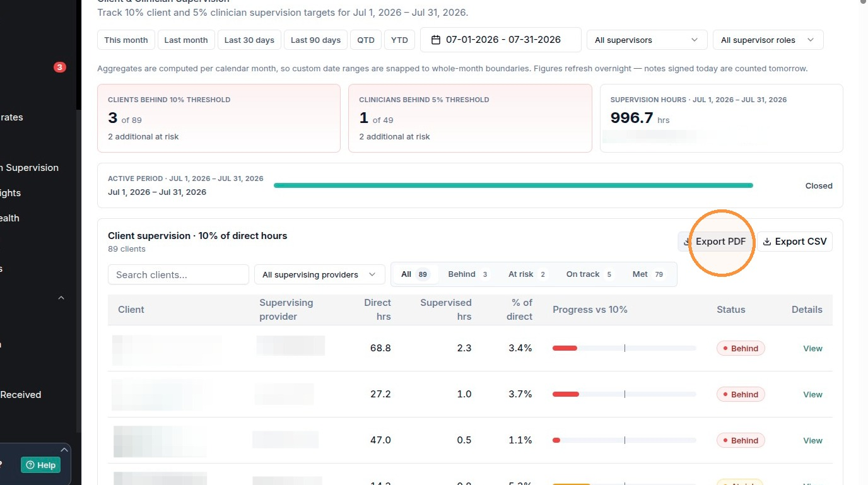
Task: Click the progress bar in the 1.1% row
Action: tap(625, 440)
